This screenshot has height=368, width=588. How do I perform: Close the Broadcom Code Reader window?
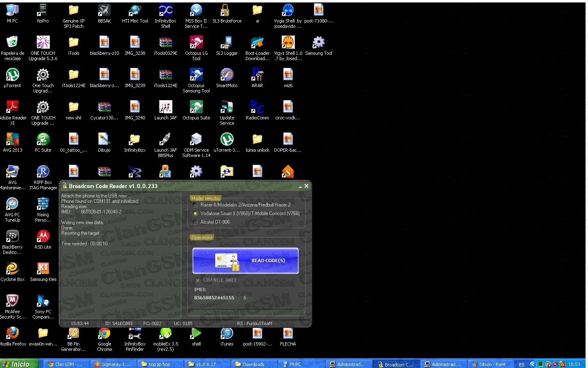307,186
